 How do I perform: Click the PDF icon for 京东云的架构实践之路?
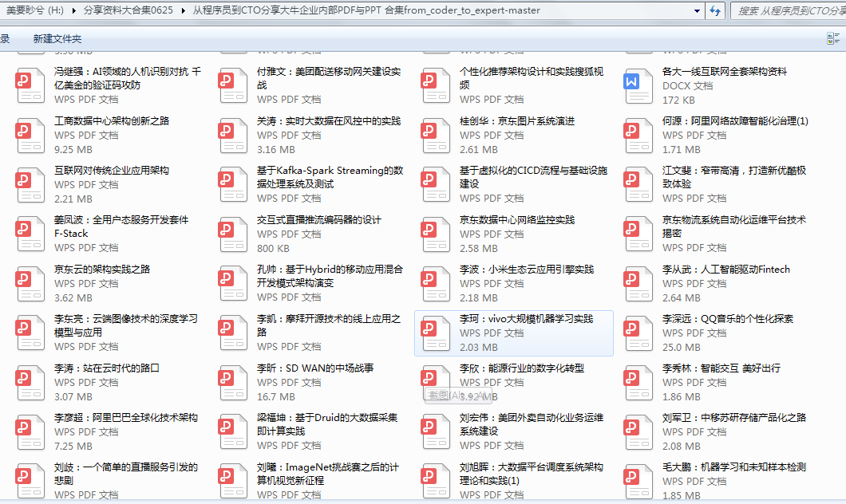30,283
